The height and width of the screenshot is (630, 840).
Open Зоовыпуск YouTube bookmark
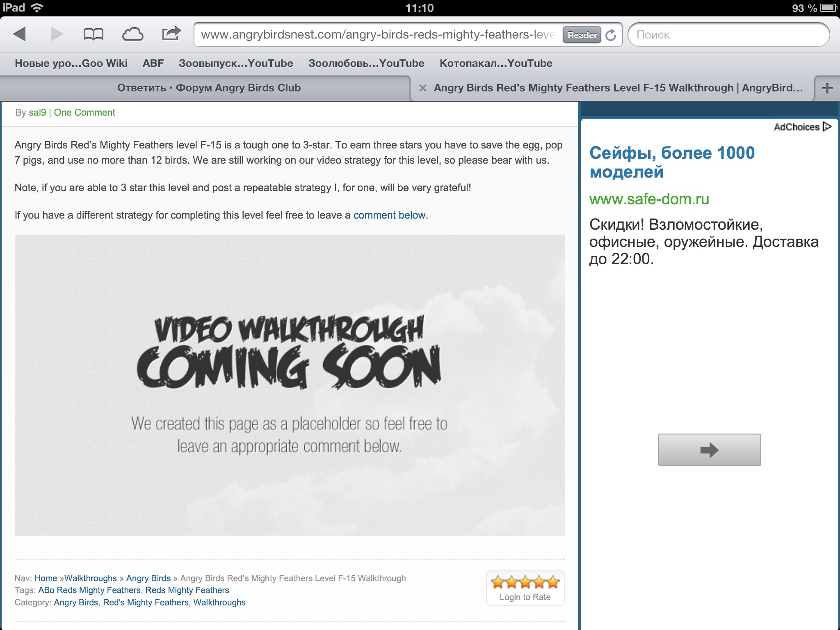[236, 63]
